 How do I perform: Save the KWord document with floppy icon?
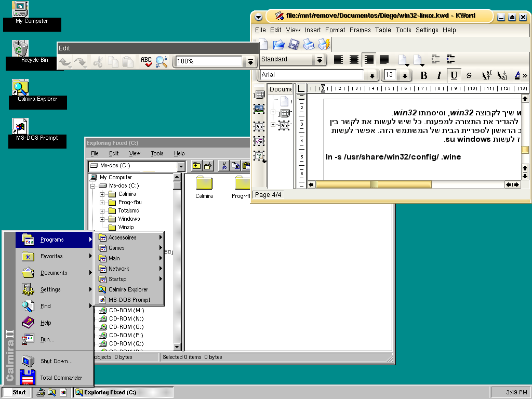[294, 45]
